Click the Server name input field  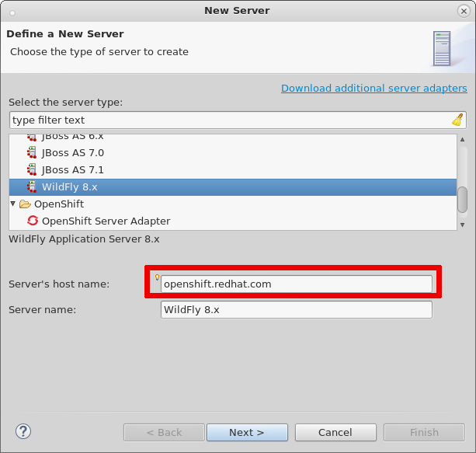[297, 309]
